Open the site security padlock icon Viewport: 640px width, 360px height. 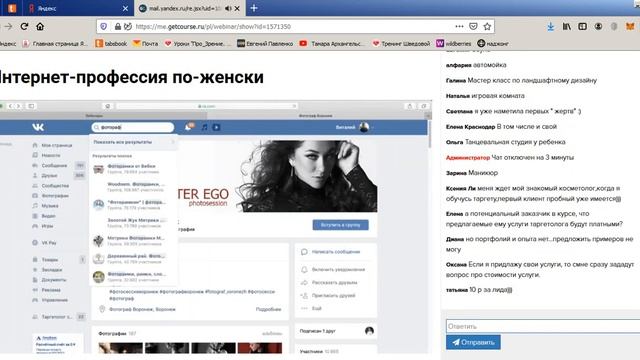pyautogui.click(x=118, y=27)
